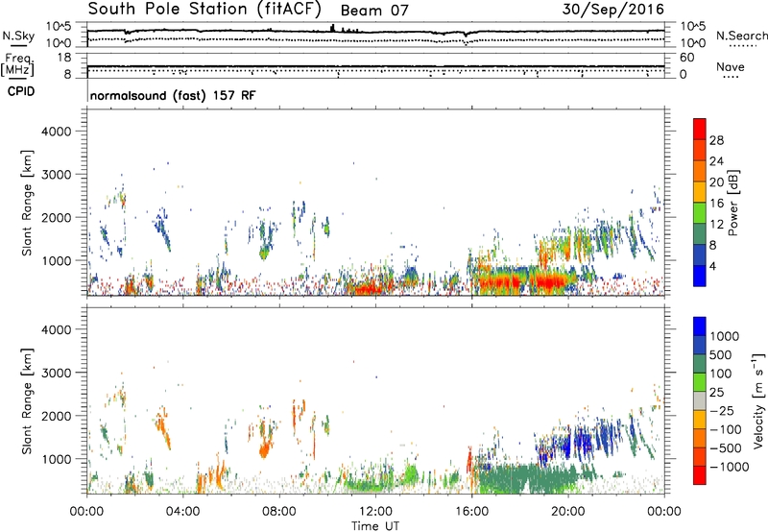768x532 pixels.
Task: Click '4000' on the power panel range axis
Action: point(57,132)
